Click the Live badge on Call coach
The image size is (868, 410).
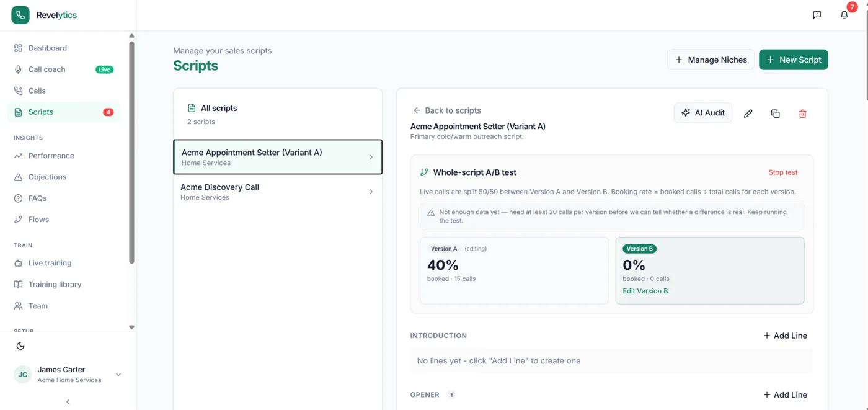(105, 69)
